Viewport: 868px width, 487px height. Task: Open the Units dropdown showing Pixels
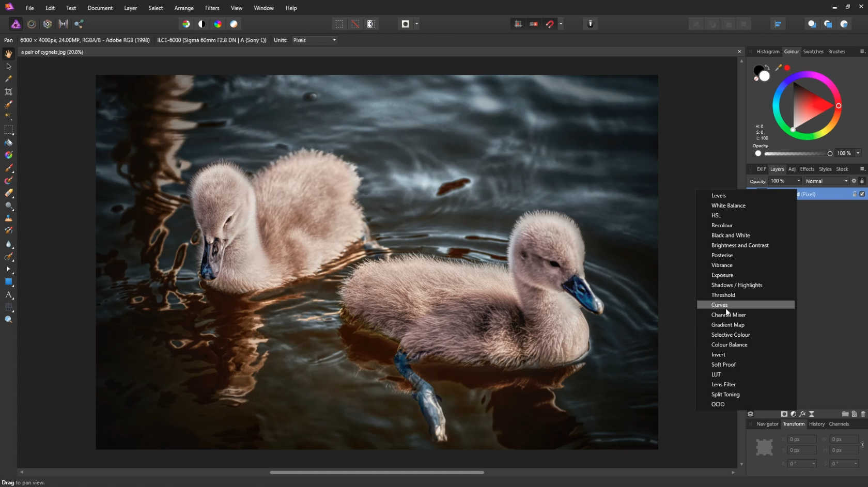click(x=314, y=40)
